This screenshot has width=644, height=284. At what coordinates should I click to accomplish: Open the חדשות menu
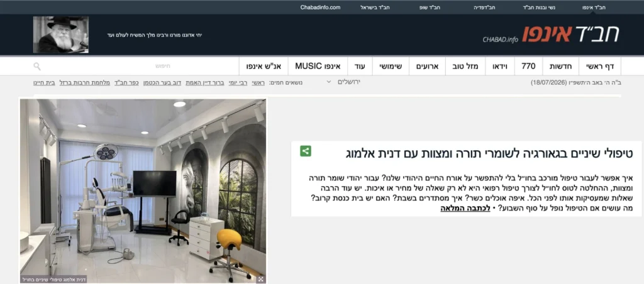(560, 66)
